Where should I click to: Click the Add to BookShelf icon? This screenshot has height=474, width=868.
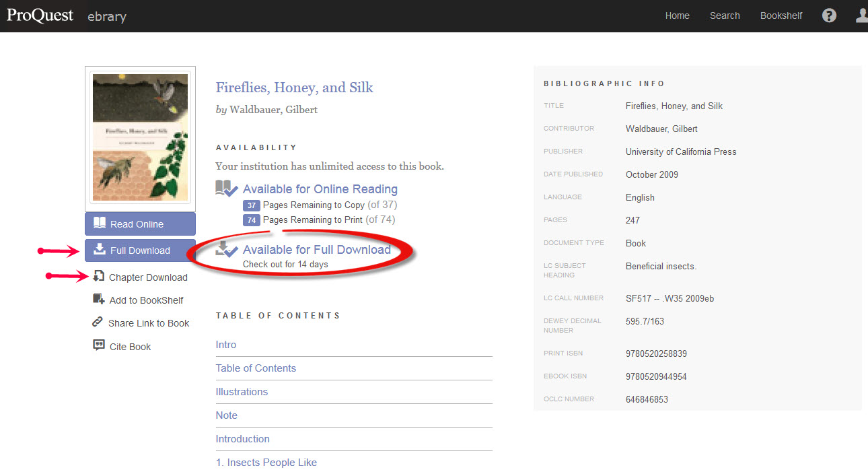[x=98, y=300]
